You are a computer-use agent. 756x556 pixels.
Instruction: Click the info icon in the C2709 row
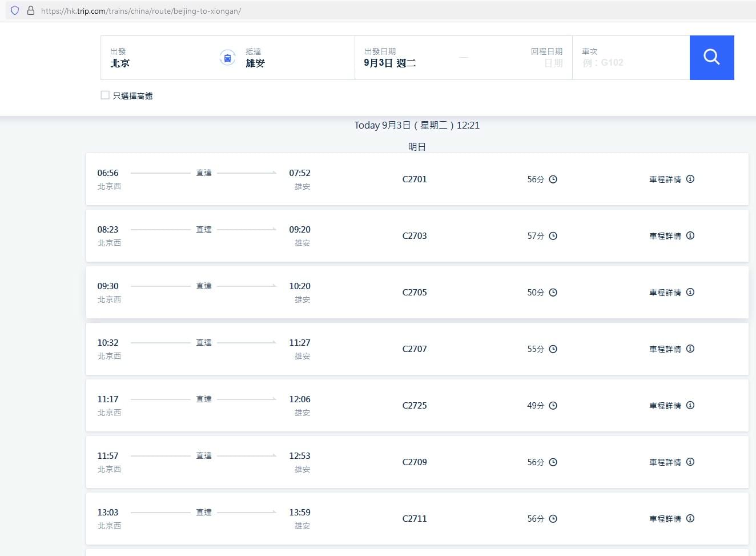coord(690,462)
